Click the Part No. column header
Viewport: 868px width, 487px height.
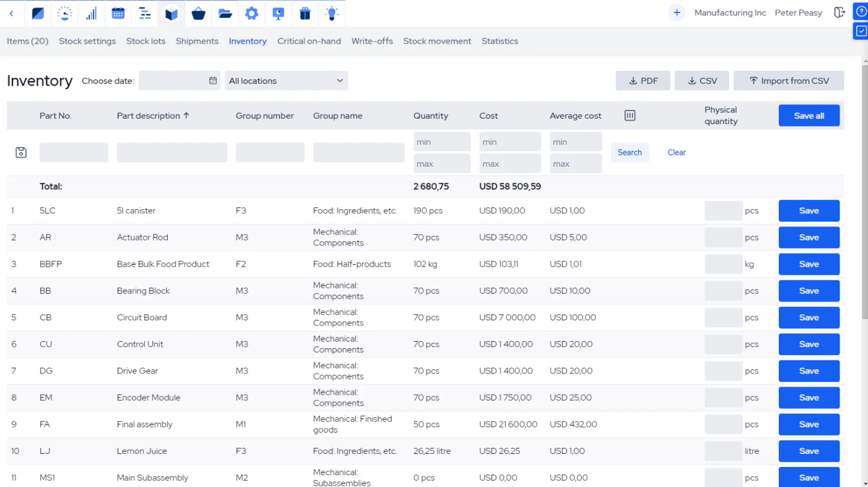point(56,116)
